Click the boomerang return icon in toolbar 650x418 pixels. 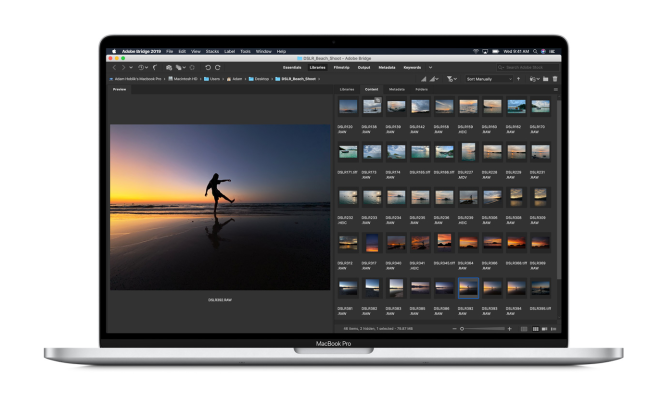[155, 67]
